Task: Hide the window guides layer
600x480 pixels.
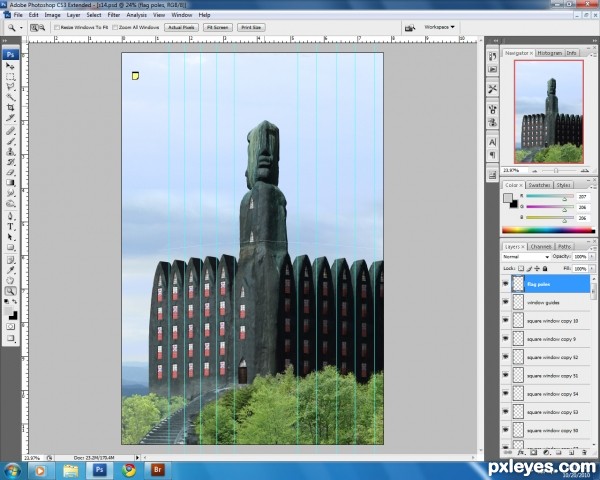Action: click(505, 302)
